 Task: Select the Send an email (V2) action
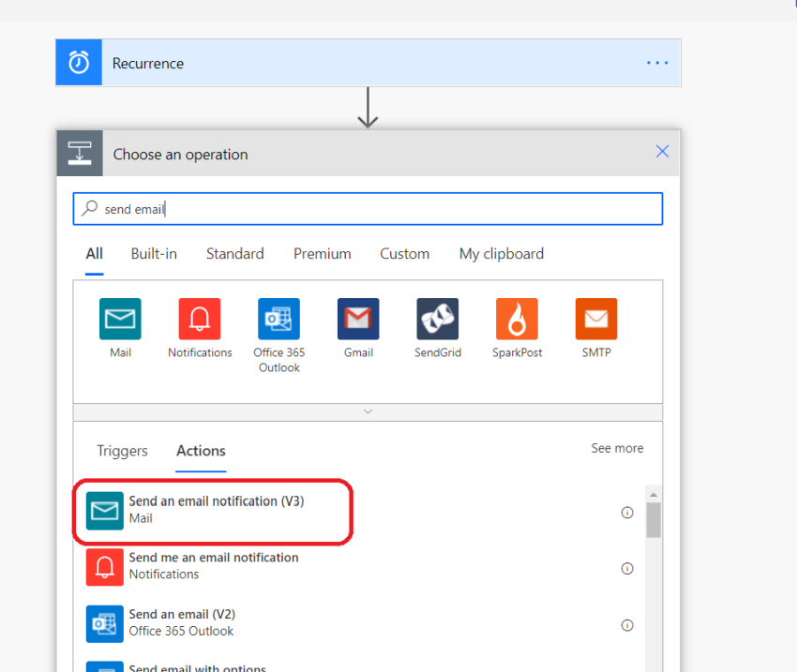pos(234,623)
